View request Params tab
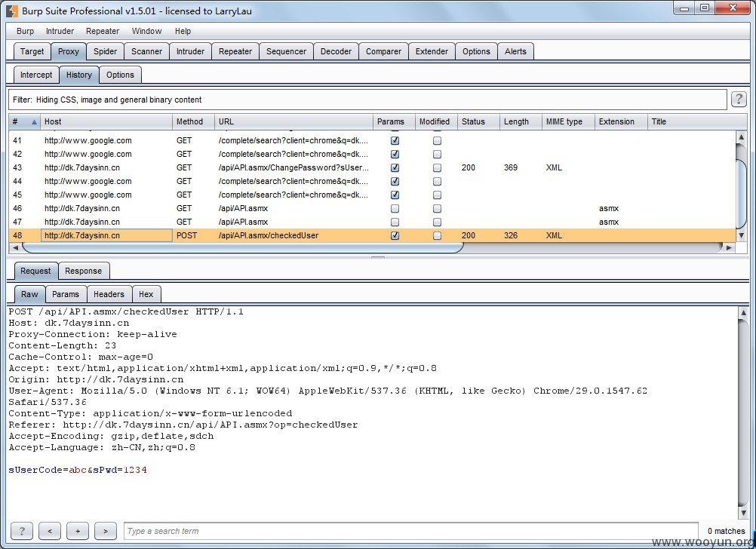The width and height of the screenshot is (756, 549). tap(66, 294)
